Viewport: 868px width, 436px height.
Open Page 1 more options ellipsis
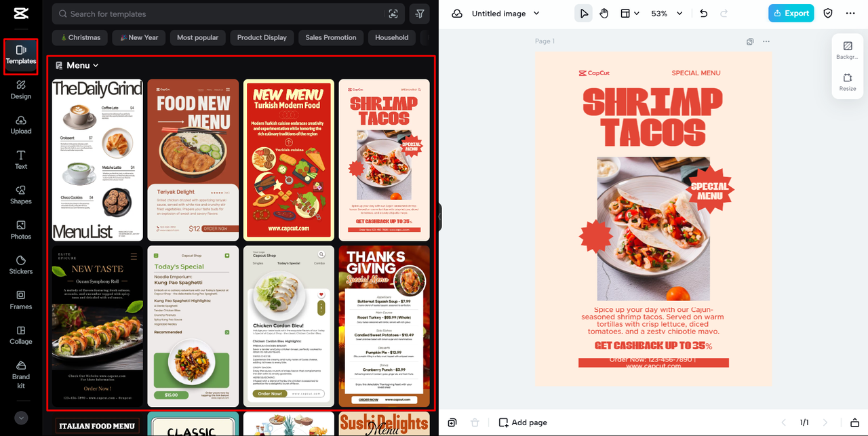766,41
